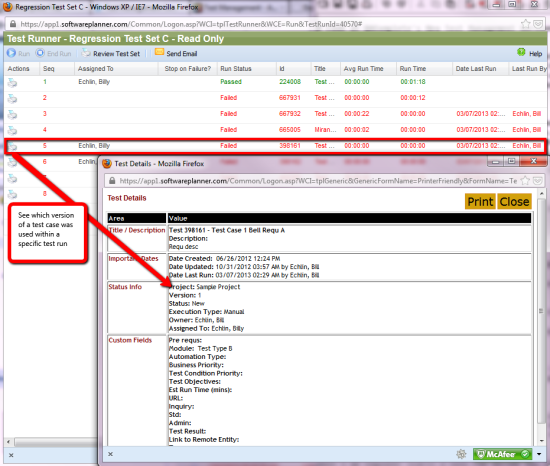Click the McAfee status badge
Viewport: 550px width, 466px height.
(x=502, y=454)
